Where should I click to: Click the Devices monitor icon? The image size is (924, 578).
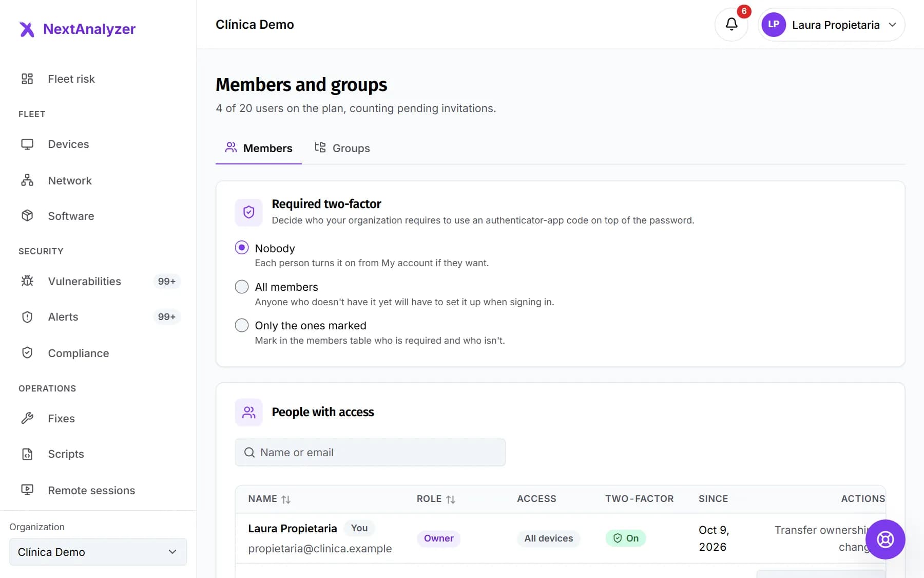pos(27,144)
